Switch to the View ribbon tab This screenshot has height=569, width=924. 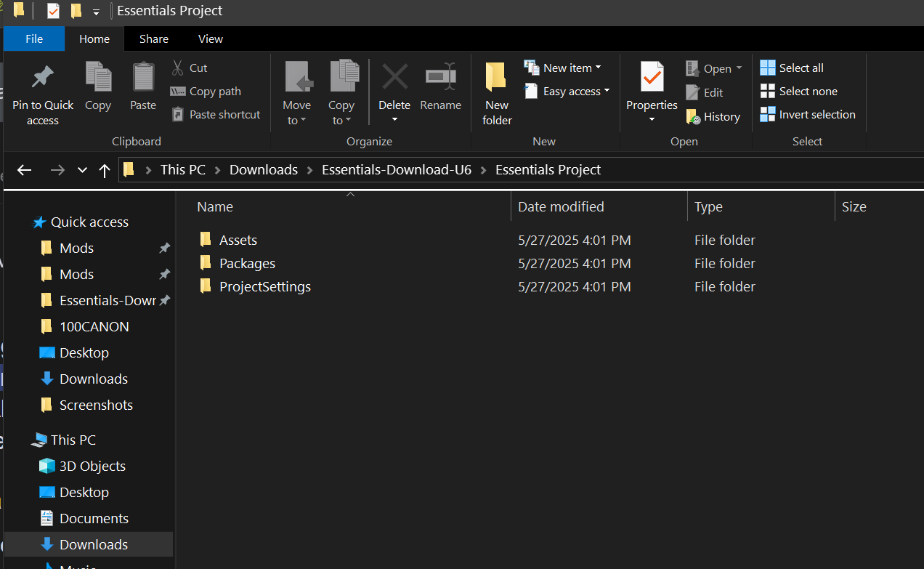pyautogui.click(x=211, y=39)
